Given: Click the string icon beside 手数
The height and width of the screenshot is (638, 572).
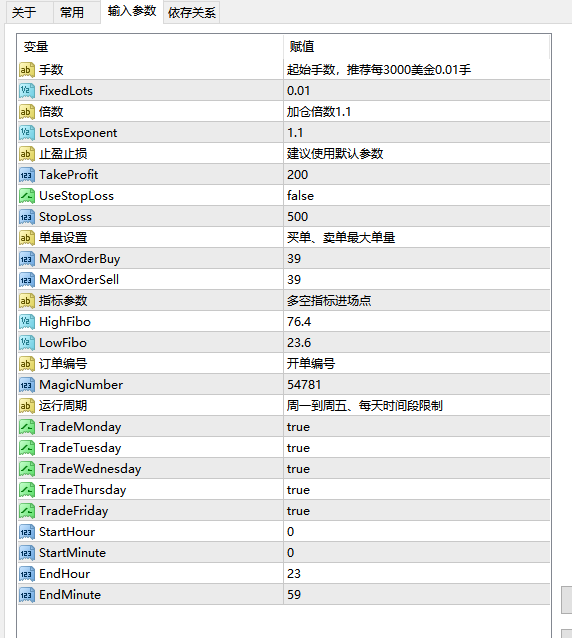Looking at the screenshot, I should click(26, 70).
